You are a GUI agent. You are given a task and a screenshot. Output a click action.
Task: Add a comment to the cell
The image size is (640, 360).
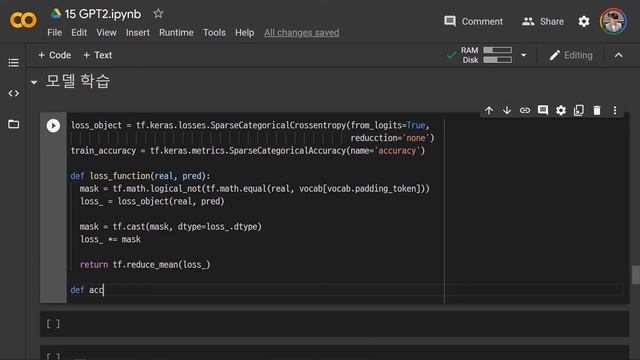click(x=543, y=110)
